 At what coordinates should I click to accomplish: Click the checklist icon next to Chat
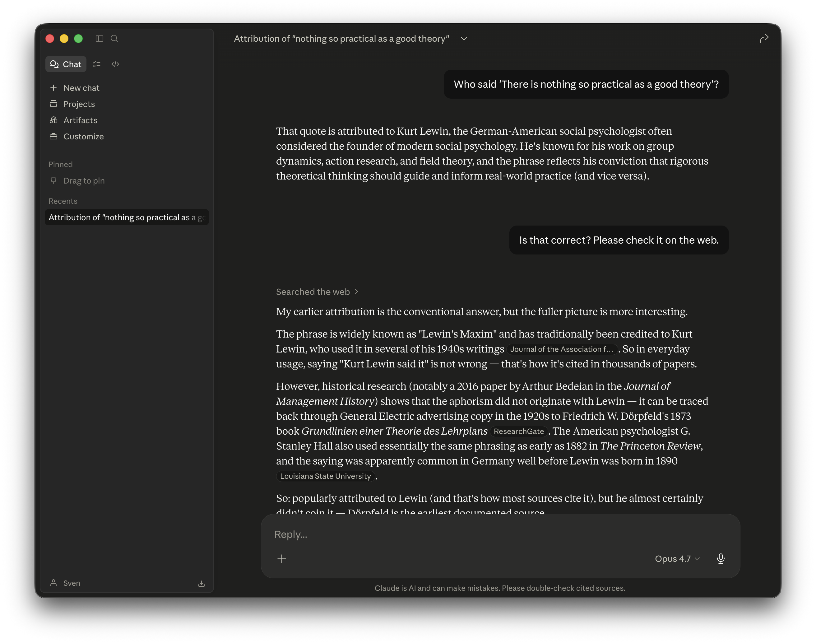[x=97, y=64]
